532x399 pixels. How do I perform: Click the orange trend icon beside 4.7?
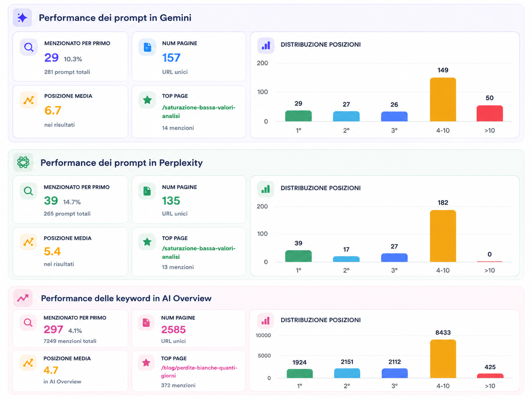click(x=28, y=363)
